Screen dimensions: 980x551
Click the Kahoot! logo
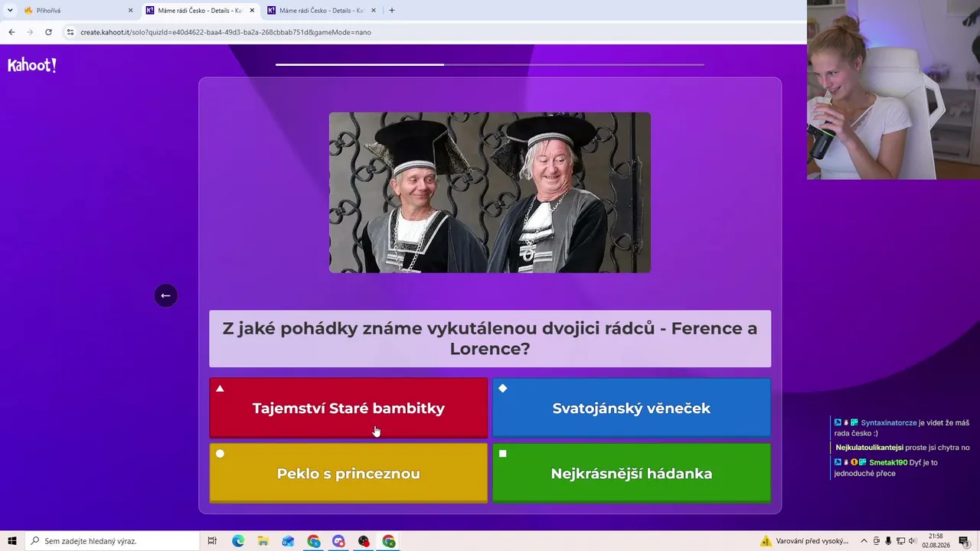pyautogui.click(x=32, y=65)
